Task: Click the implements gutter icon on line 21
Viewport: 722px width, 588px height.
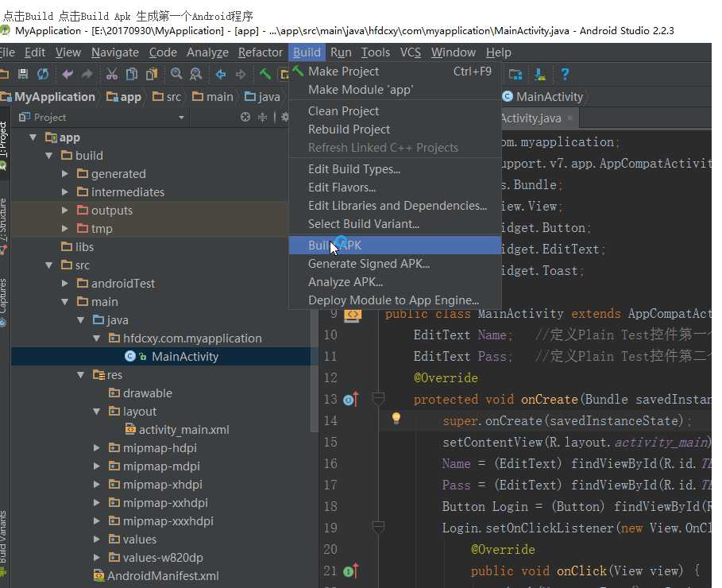Action: pyautogui.click(x=350, y=571)
